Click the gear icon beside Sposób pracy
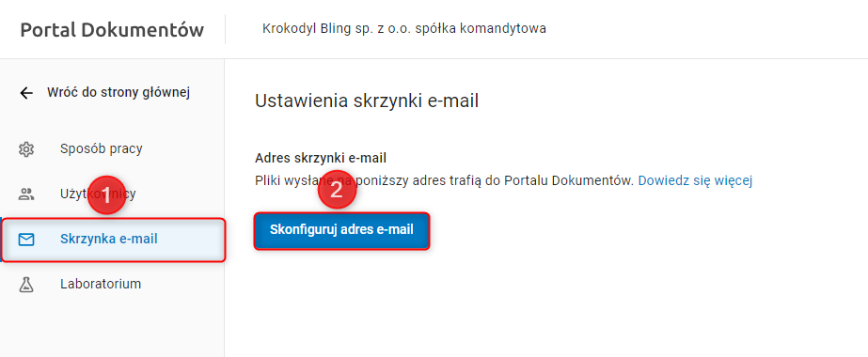Viewport: 868px width, 357px height. pyautogui.click(x=26, y=149)
